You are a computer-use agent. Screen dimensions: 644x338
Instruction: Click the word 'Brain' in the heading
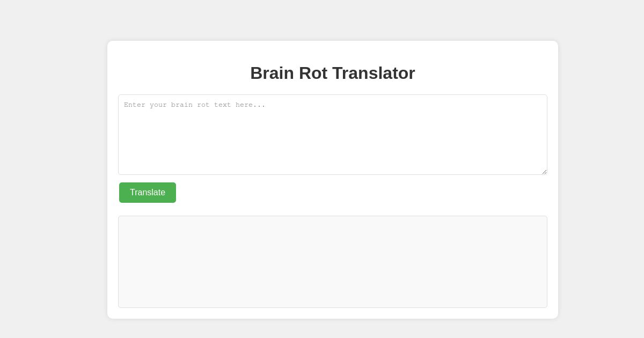pos(271,73)
